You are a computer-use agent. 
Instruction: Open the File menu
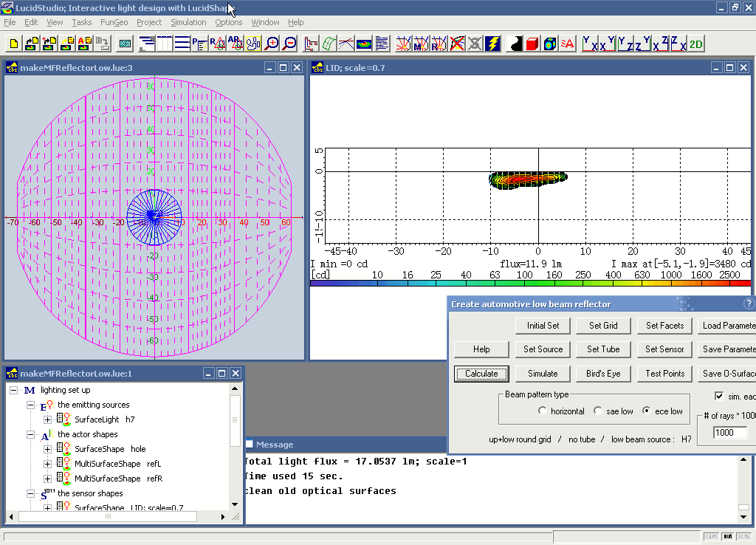coord(10,22)
